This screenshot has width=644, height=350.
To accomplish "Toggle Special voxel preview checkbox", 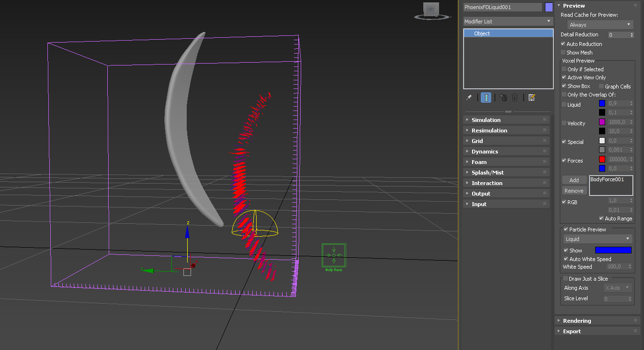I will (564, 142).
